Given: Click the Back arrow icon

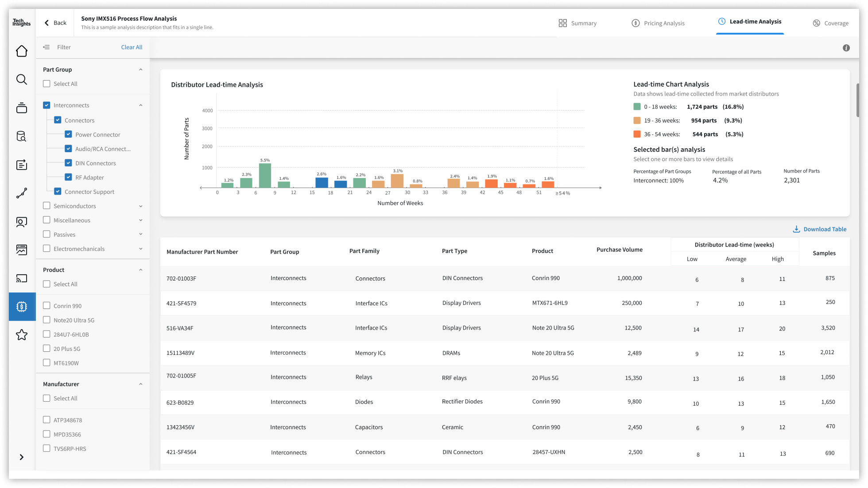Looking at the screenshot, I should pyautogui.click(x=46, y=23).
